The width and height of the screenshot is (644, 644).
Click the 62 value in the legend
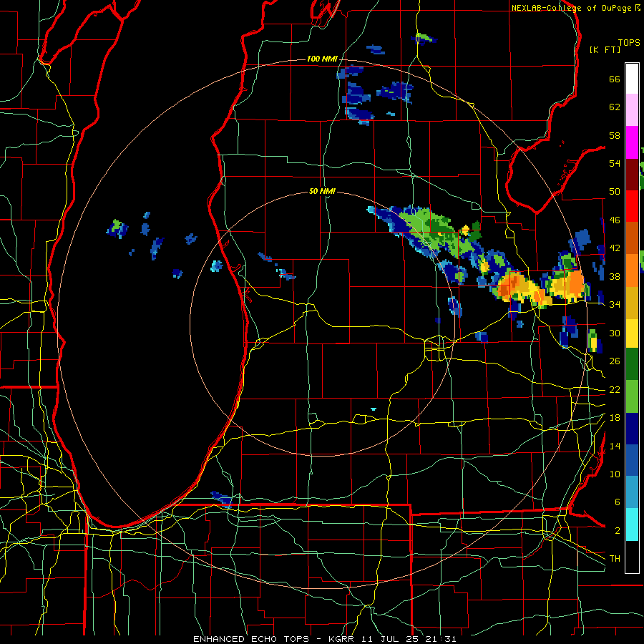coord(615,107)
